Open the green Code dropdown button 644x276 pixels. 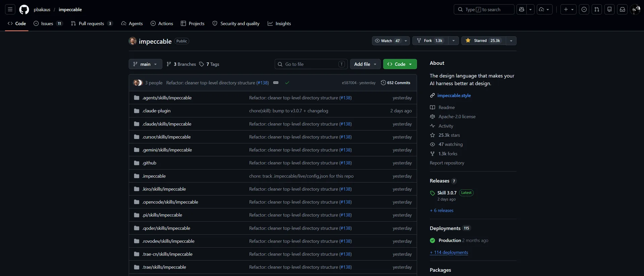click(x=400, y=64)
